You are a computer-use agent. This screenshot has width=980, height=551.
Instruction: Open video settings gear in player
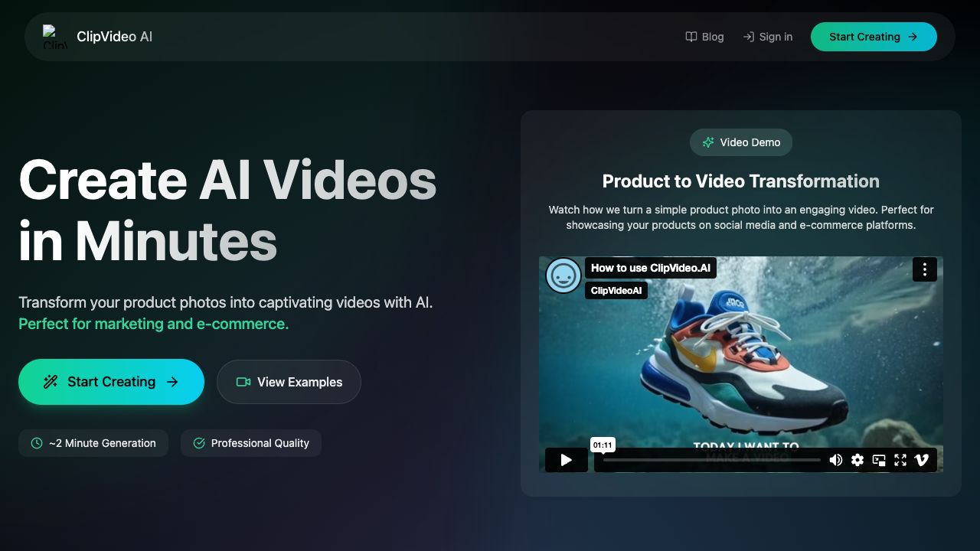(857, 460)
